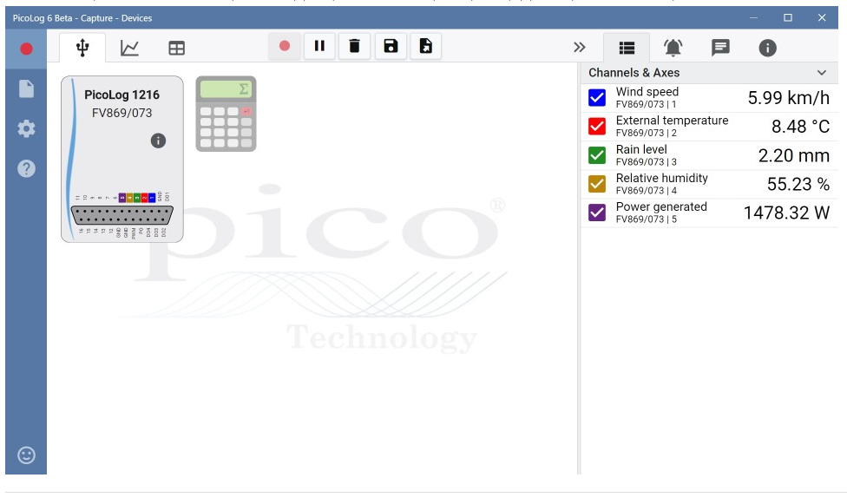Click the device serial FV869/073 on card
Image resolution: width=847 pixels, height=504 pixels.
[x=121, y=113]
